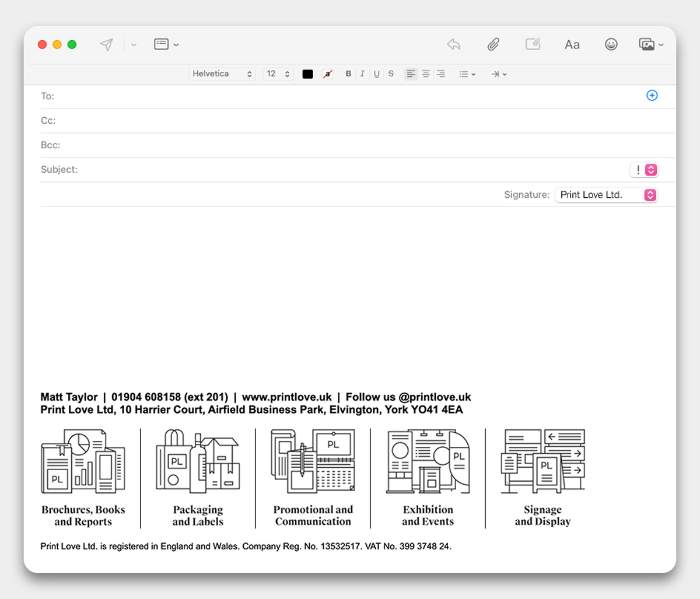The height and width of the screenshot is (599, 700).
Task: Expand the Signature Print Love Ltd. dropdown
Action: tap(606, 195)
